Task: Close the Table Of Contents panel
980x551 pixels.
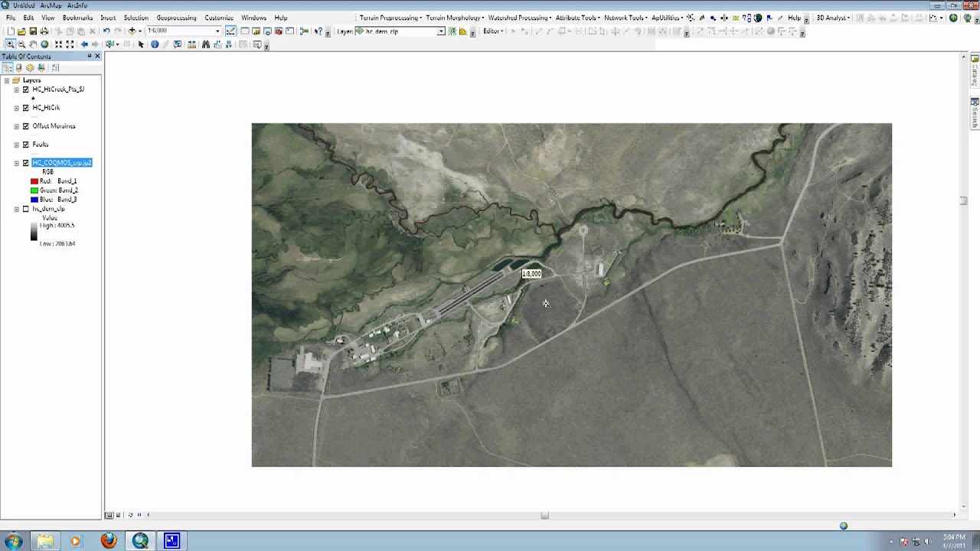Action: coord(97,56)
